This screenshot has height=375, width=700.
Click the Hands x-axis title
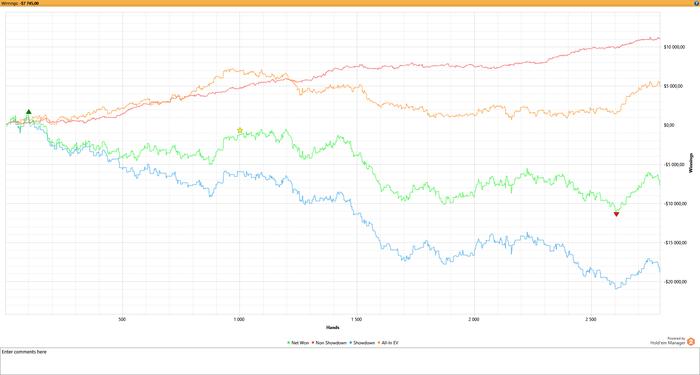(332, 328)
